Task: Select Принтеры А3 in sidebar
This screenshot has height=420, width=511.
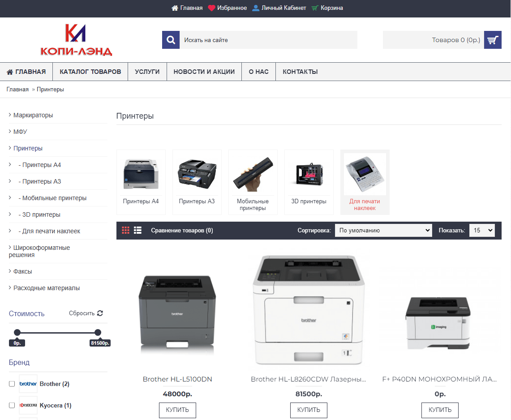Action: (x=39, y=181)
